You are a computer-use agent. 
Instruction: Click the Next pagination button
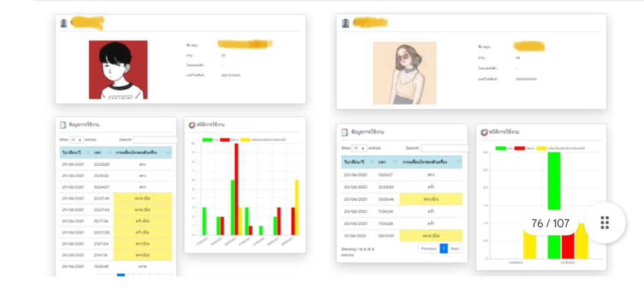pyautogui.click(x=455, y=248)
